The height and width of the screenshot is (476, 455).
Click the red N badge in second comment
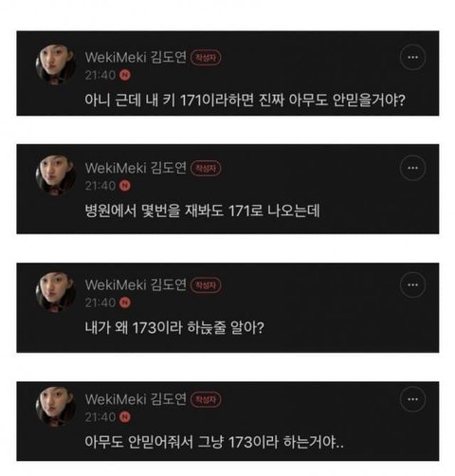[125, 186]
